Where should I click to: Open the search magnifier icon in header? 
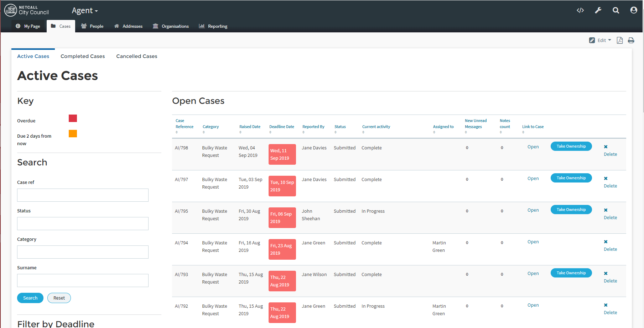pyautogui.click(x=616, y=10)
